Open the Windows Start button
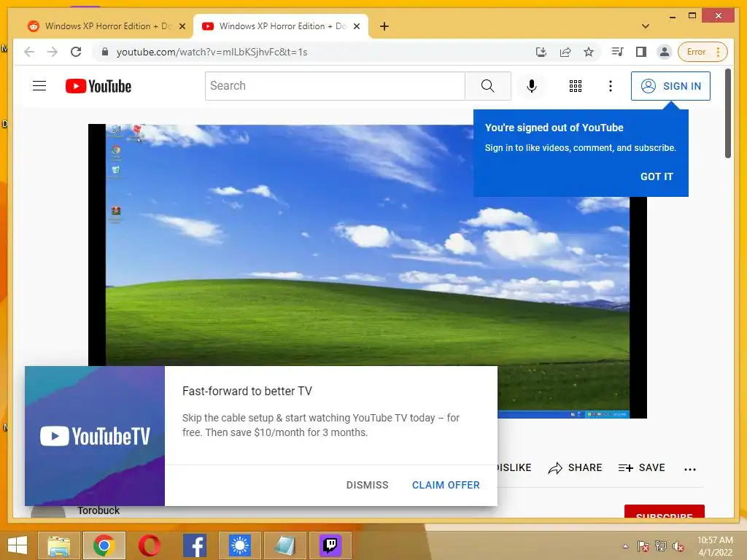This screenshot has height=560, width=747. [x=18, y=545]
